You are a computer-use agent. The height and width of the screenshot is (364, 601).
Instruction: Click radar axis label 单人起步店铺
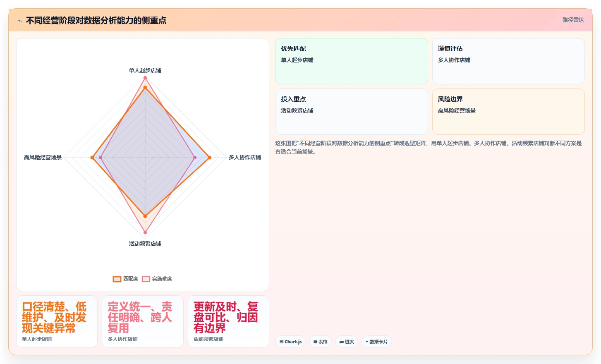tap(145, 70)
